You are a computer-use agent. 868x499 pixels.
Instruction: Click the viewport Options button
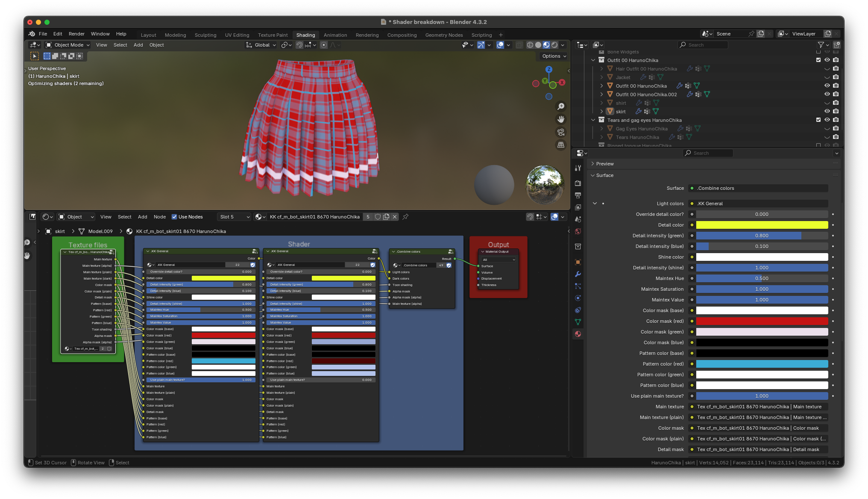click(554, 56)
